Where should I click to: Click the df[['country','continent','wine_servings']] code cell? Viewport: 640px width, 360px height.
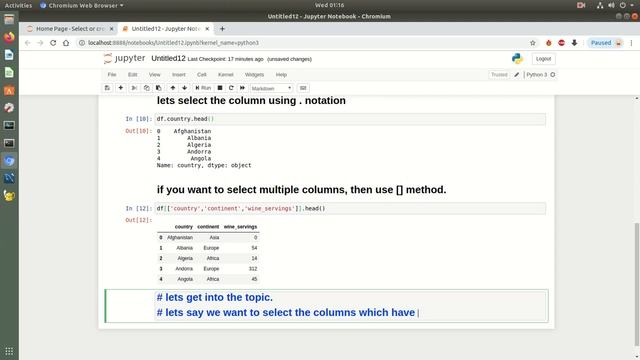350,209
